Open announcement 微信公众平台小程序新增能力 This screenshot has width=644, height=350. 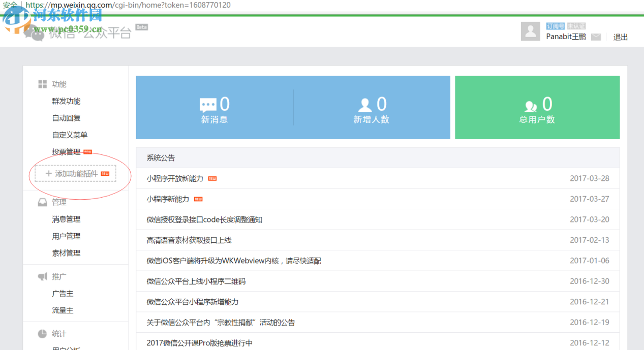tap(193, 302)
